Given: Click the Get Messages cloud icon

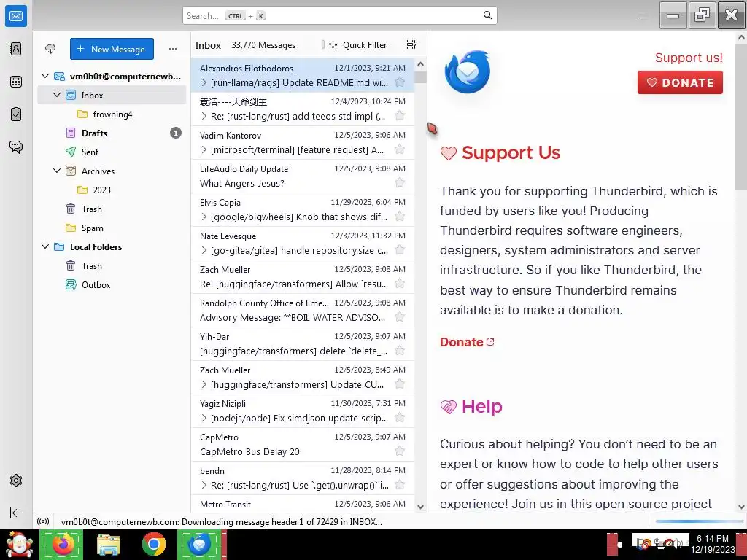Looking at the screenshot, I should pos(50,49).
